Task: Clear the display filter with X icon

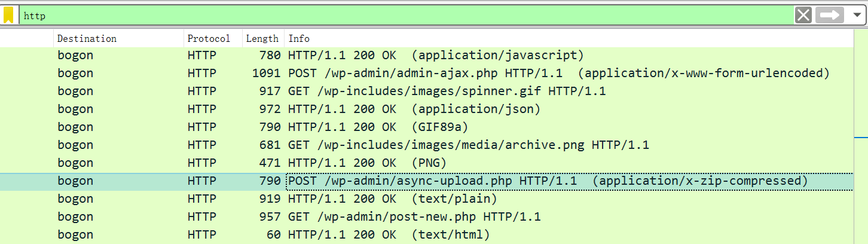Action: [803, 15]
